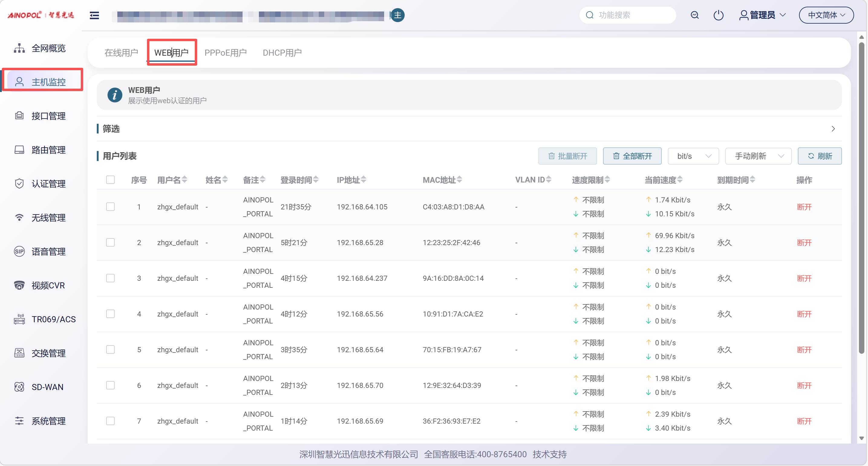The width and height of the screenshot is (868, 466).
Task: Check the row for IP 192.168.65.56
Action: click(x=110, y=314)
